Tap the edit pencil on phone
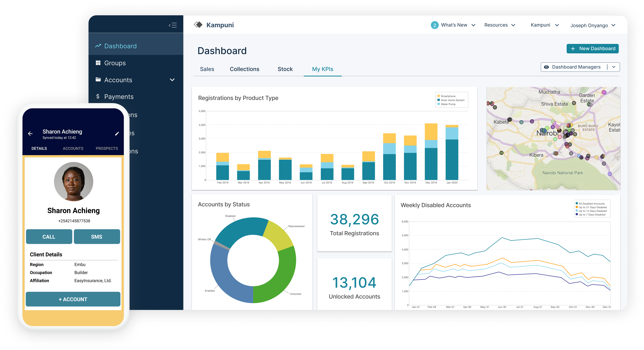 (117, 134)
